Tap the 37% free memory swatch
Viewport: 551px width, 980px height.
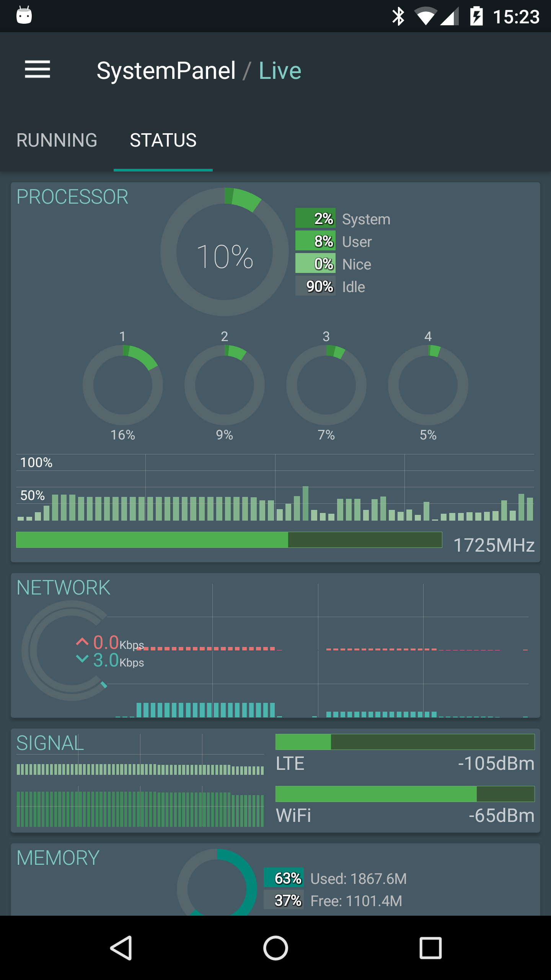click(x=284, y=900)
